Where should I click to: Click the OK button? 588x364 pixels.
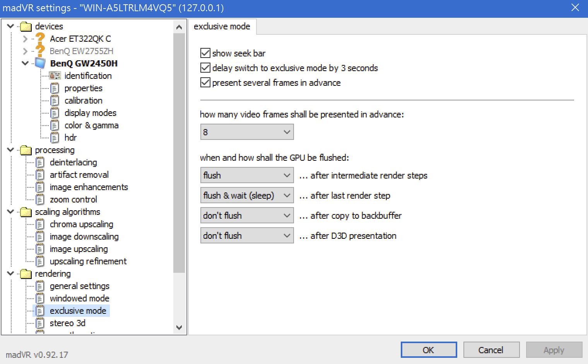[x=429, y=350]
